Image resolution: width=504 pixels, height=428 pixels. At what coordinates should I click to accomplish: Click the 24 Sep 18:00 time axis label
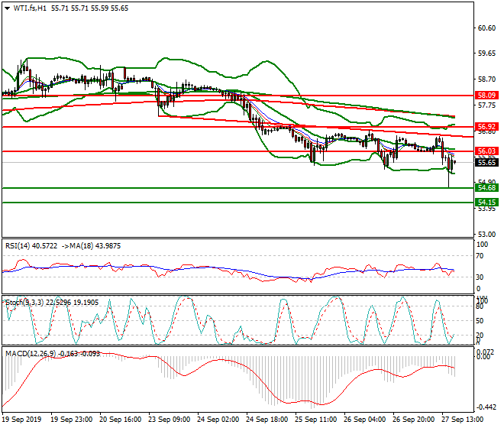pyautogui.click(x=267, y=420)
